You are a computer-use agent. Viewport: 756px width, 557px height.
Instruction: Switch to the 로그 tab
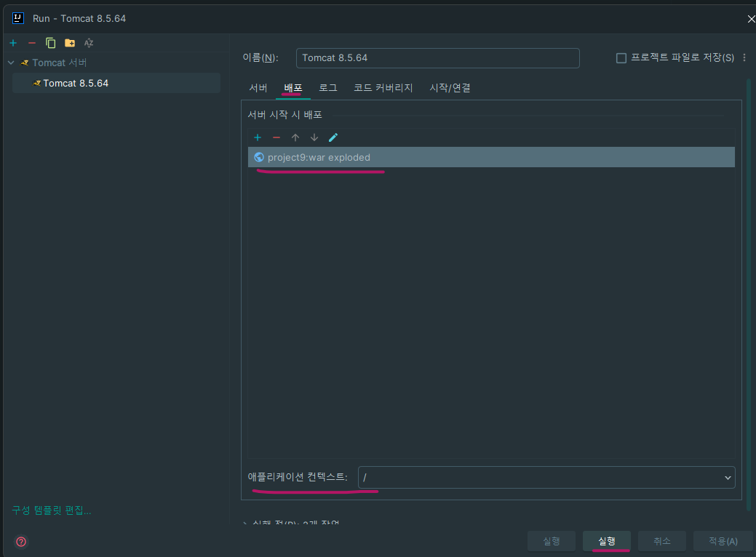328,88
